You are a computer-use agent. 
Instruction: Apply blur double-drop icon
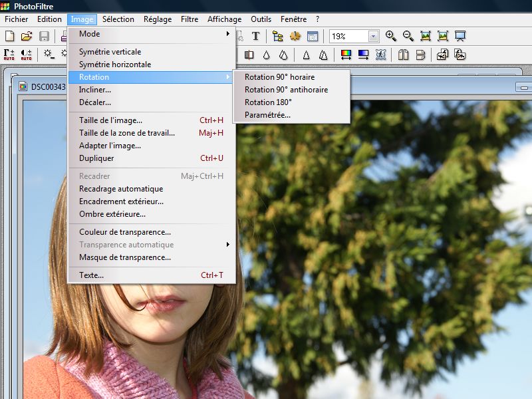[283, 55]
